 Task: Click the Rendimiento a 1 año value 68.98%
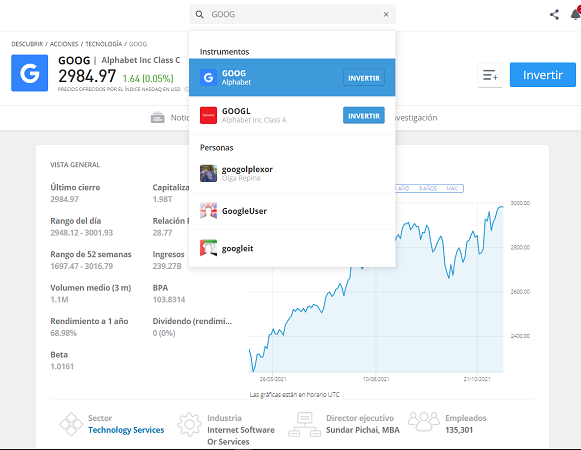63,333
